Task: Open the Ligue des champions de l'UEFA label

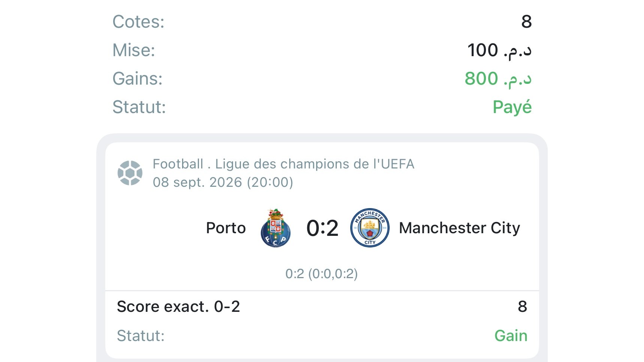Action: [x=315, y=164]
